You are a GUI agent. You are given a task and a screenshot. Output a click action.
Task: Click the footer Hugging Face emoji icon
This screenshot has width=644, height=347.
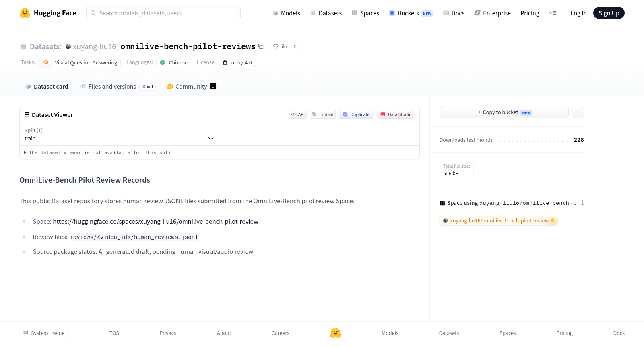point(336,333)
